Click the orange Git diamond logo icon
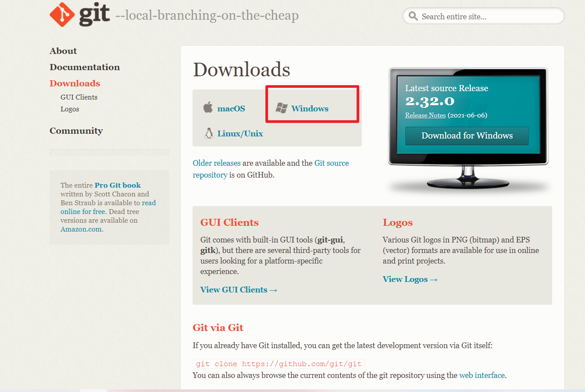This screenshot has height=392, width=585. click(x=61, y=14)
